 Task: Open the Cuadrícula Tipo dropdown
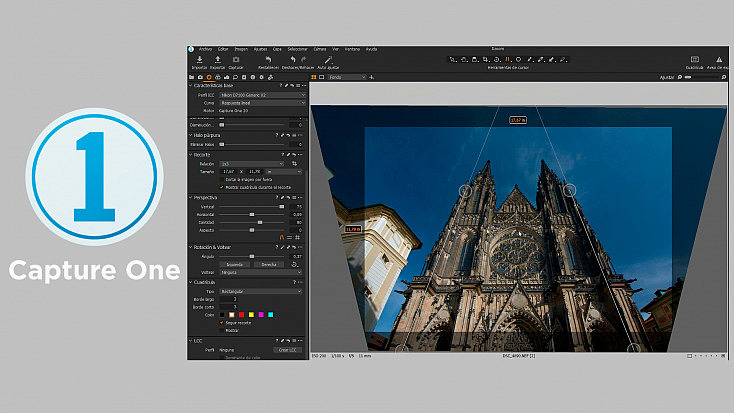(x=260, y=291)
